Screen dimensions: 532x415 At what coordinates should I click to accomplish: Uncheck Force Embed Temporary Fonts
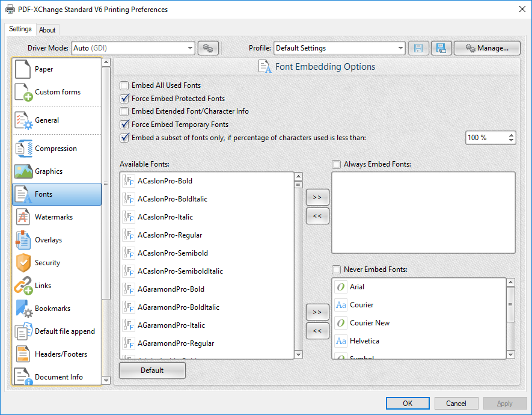pyautogui.click(x=124, y=124)
